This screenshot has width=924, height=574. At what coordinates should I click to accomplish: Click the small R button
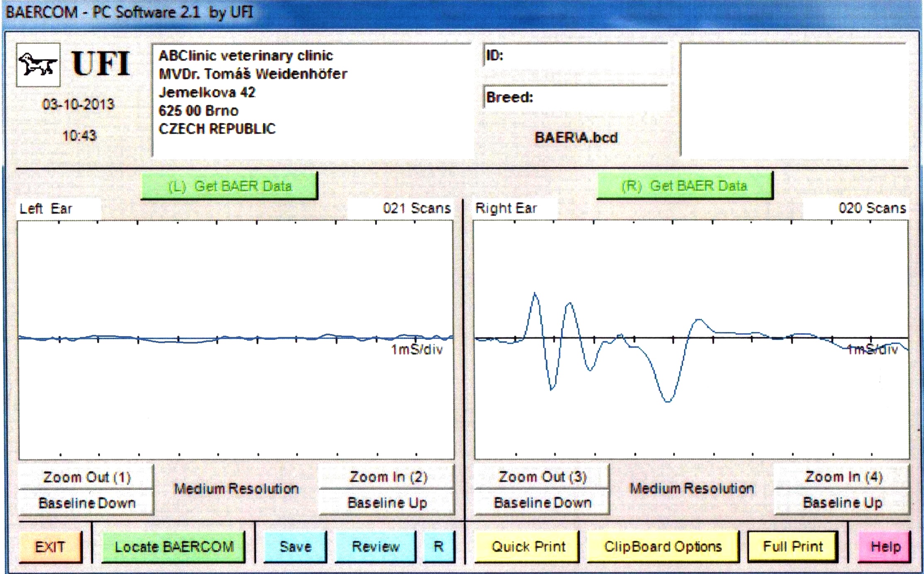click(x=439, y=547)
